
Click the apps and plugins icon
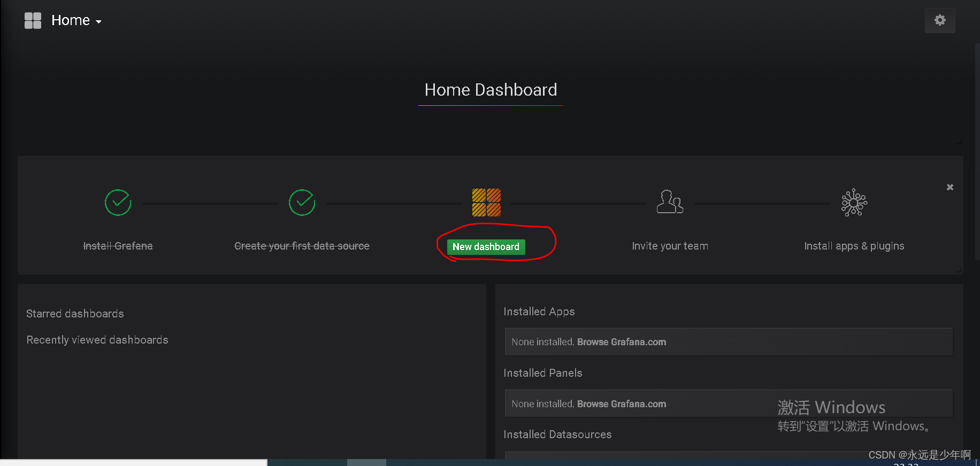pos(854,203)
